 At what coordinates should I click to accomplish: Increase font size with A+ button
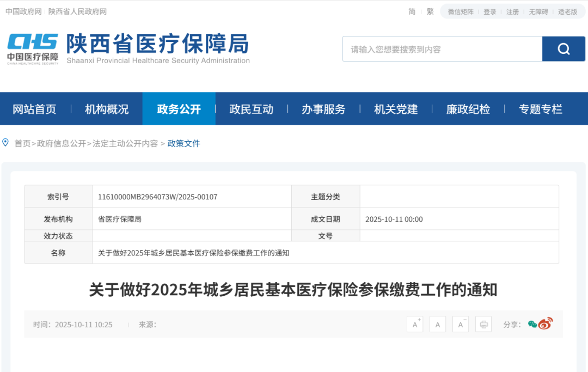[x=415, y=325]
